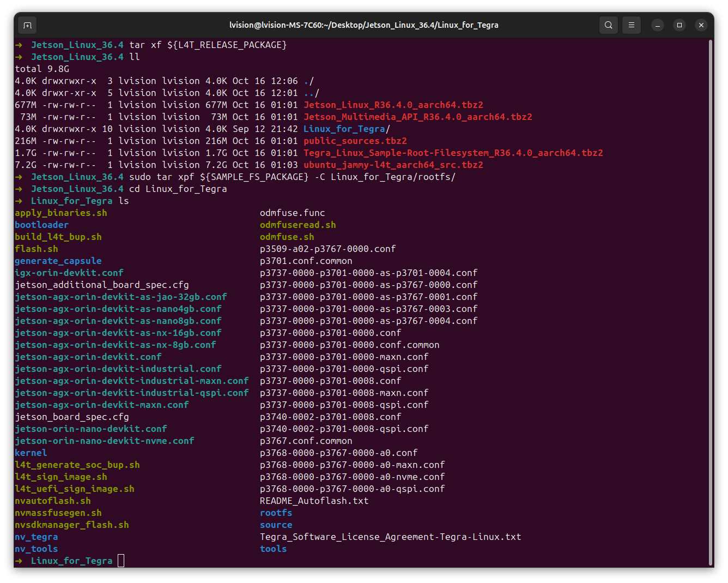Click jetson-agx-orin-devkit-as-nx-8gb.conf
The width and height of the screenshot is (728, 583).
tap(116, 345)
